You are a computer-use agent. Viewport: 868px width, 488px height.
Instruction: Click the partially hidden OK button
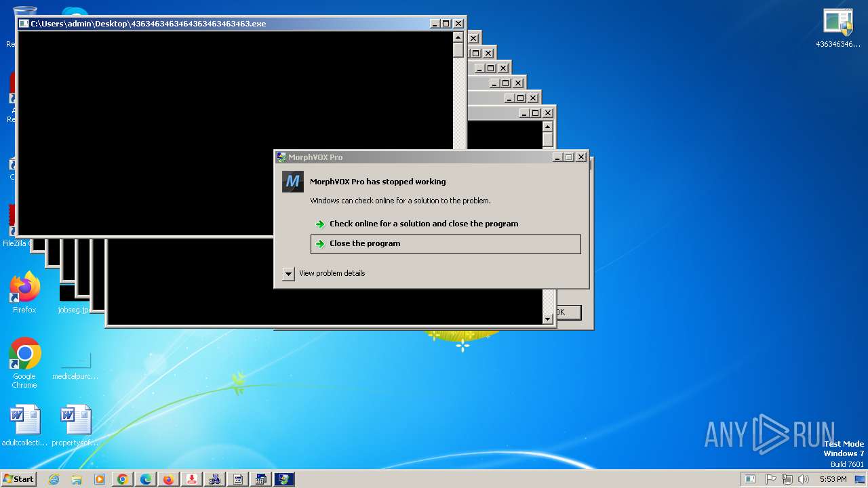coord(568,312)
